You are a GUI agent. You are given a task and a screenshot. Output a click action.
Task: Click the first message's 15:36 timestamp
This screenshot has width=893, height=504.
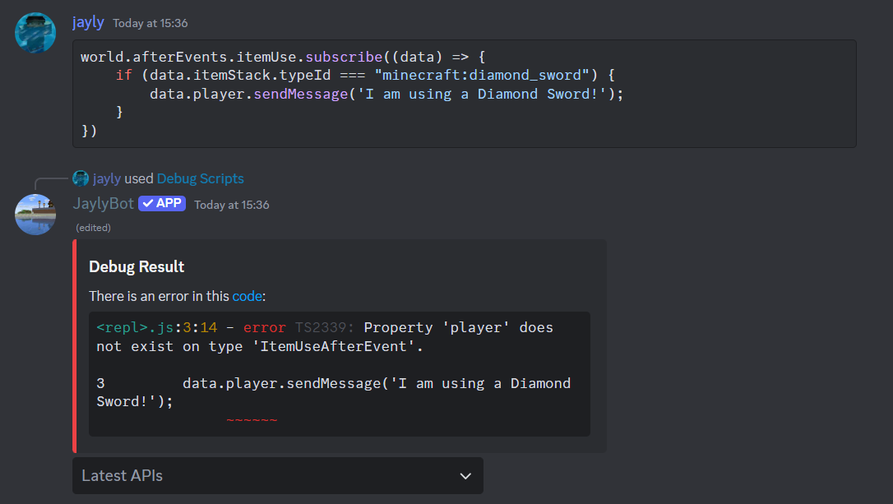150,23
